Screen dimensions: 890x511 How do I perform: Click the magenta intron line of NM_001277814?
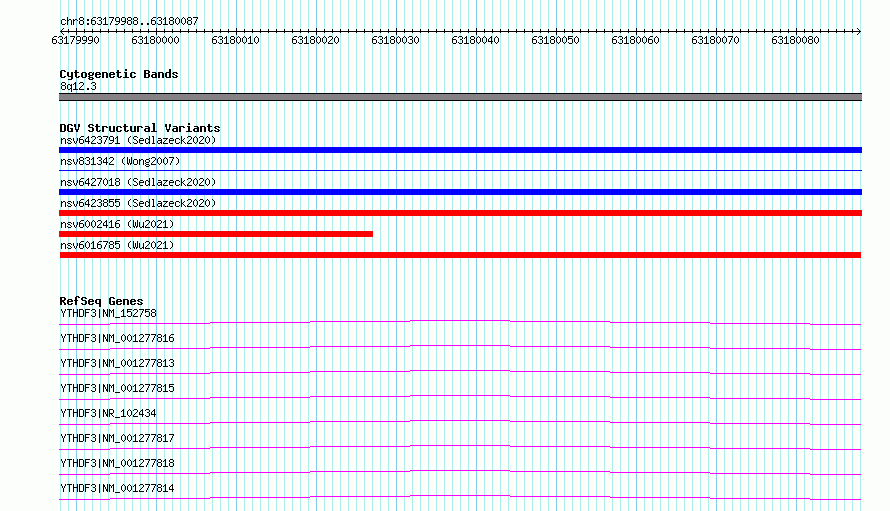point(460,496)
